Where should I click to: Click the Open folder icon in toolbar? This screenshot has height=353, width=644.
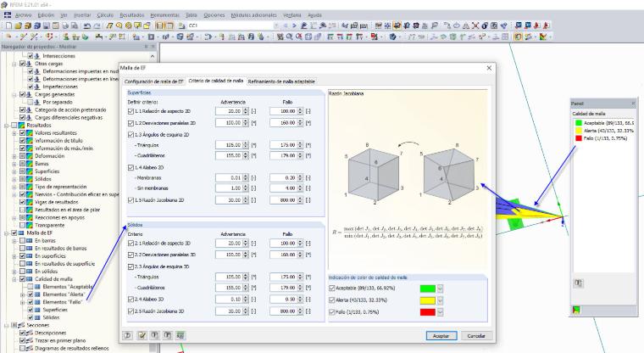18,25
